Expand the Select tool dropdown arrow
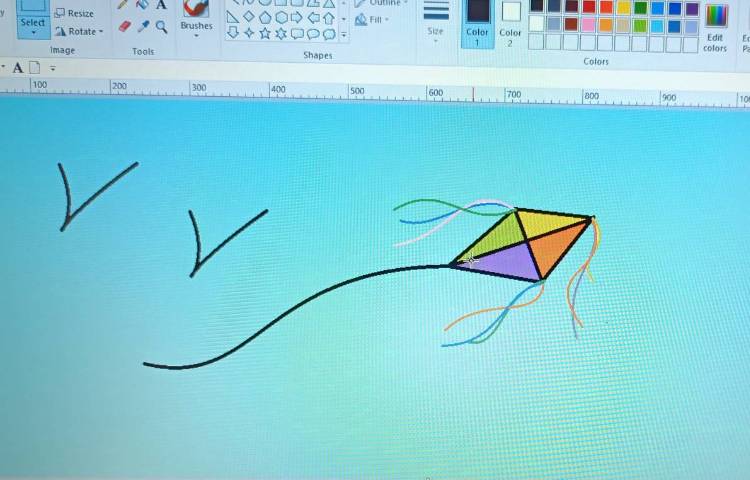The width and height of the screenshot is (750, 480). coord(33,32)
